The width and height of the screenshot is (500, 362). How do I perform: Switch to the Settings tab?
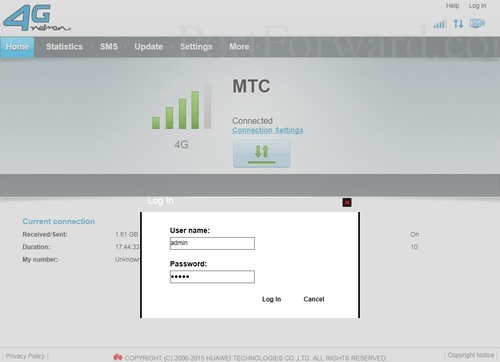pos(196,47)
